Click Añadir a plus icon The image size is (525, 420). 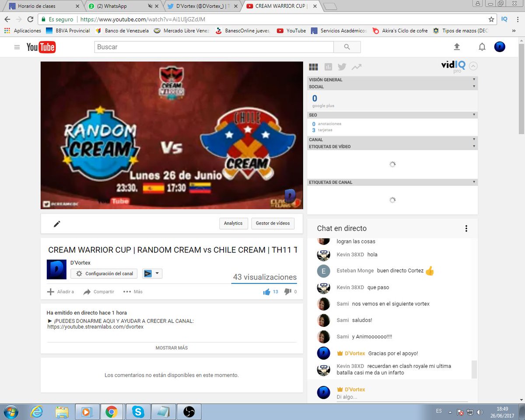(51, 292)
